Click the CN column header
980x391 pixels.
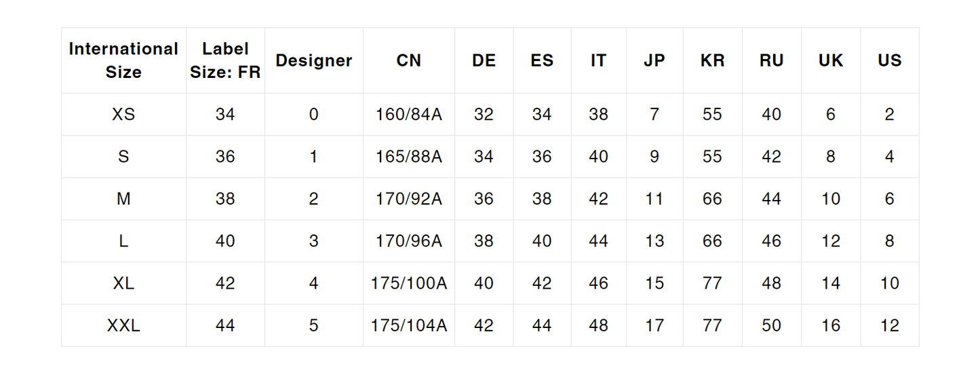pyautogui.click(x=408, y=60)
